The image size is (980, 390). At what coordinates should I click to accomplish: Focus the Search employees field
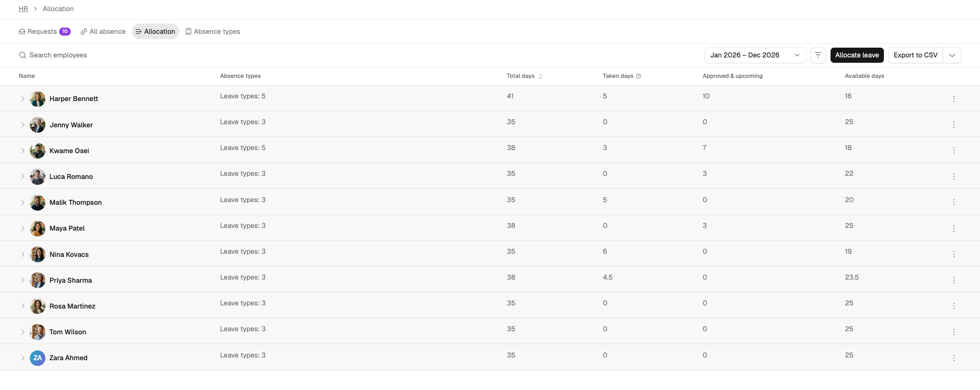point(58,55)
